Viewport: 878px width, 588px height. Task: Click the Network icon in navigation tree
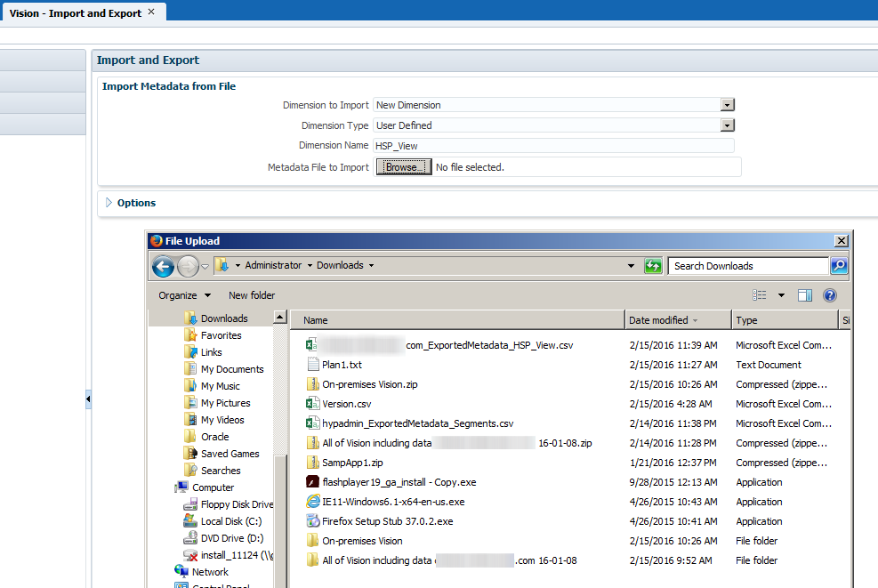pos(181,572)
